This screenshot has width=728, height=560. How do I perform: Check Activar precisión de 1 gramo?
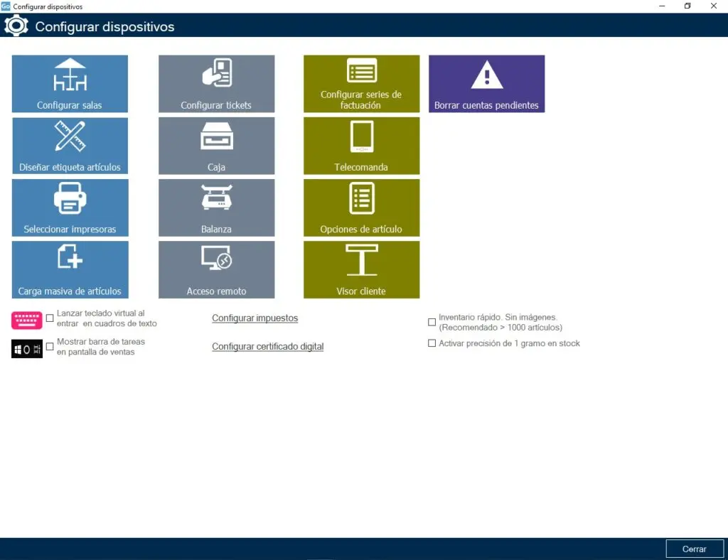[x=432, y=343]
